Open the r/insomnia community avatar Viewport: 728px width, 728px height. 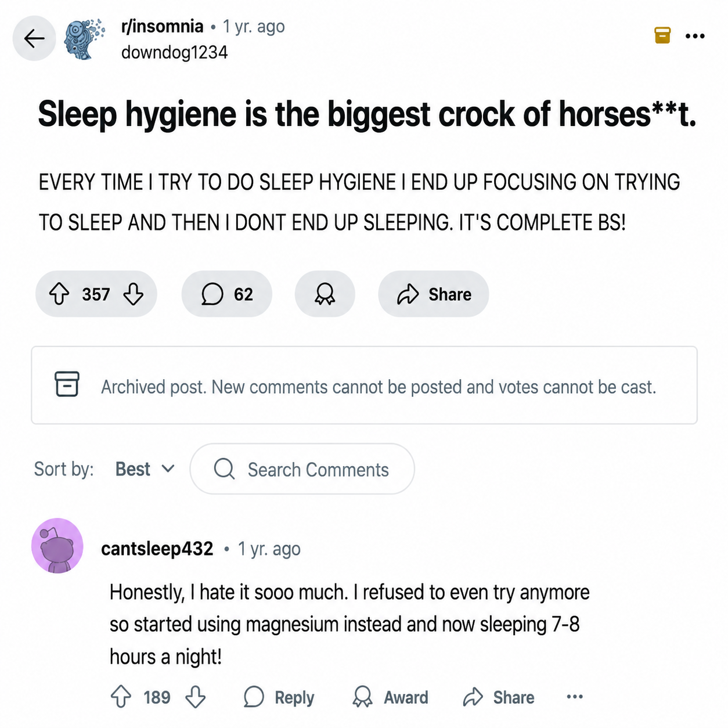click(x=85, y=39)
